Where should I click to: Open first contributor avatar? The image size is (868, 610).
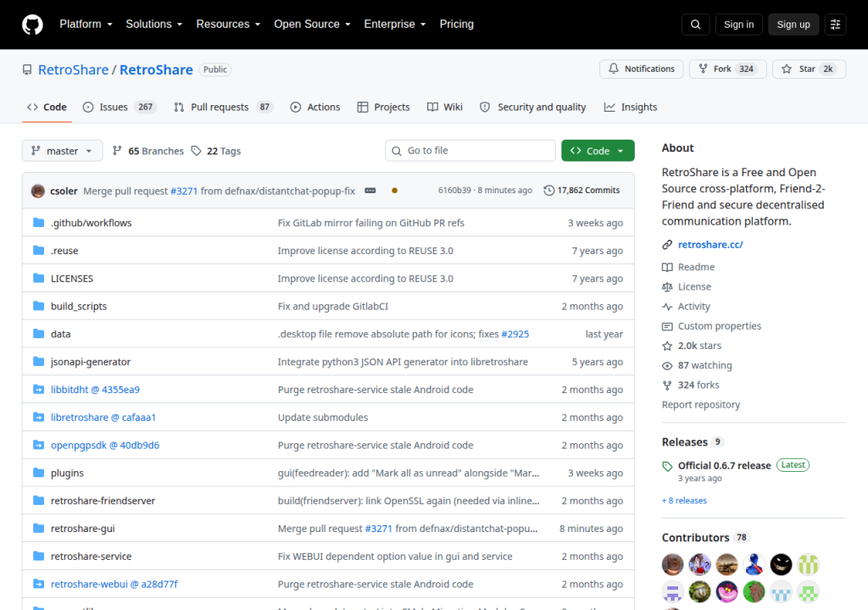672,564
